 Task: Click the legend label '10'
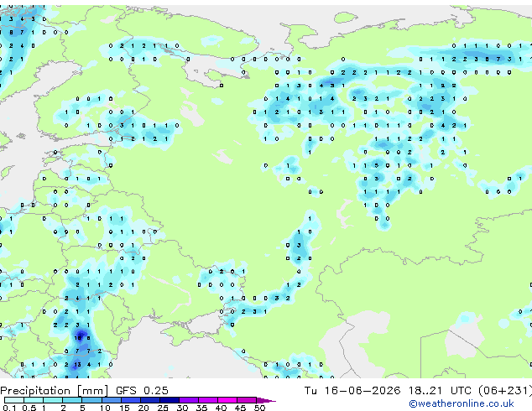tap(105, 408)
